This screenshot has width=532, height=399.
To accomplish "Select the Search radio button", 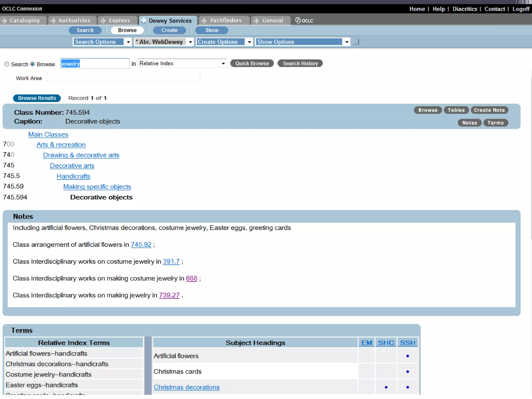I will coord(7,64).
